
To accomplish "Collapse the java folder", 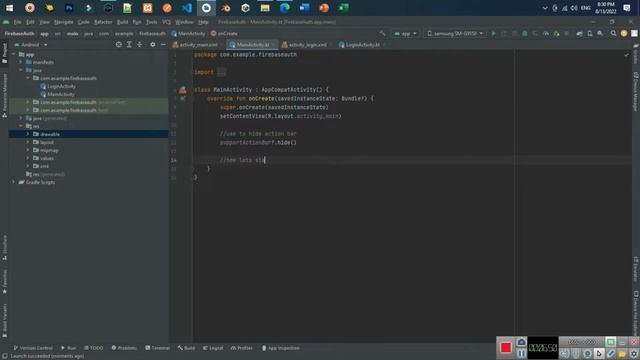I will 21,70.
